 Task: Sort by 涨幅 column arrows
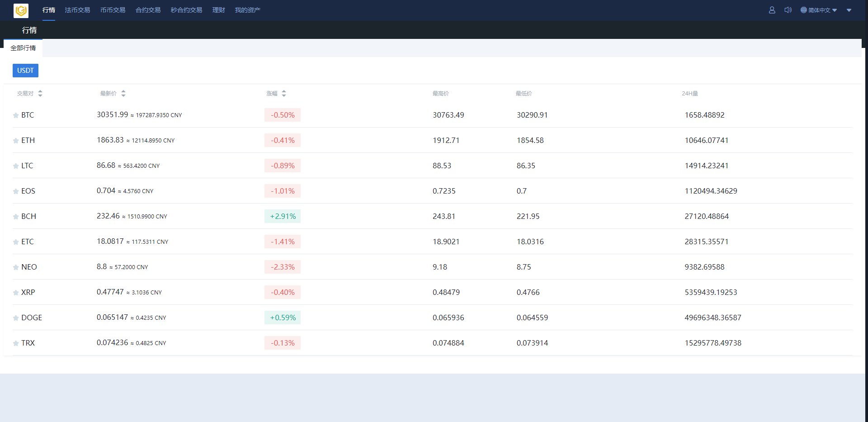[284, 93]
